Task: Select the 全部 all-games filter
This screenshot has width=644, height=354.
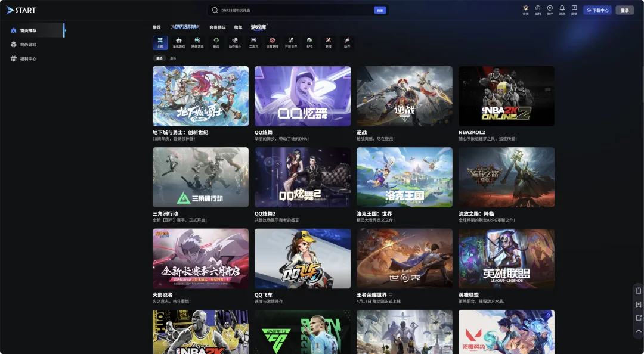Action: click(160, 43)
